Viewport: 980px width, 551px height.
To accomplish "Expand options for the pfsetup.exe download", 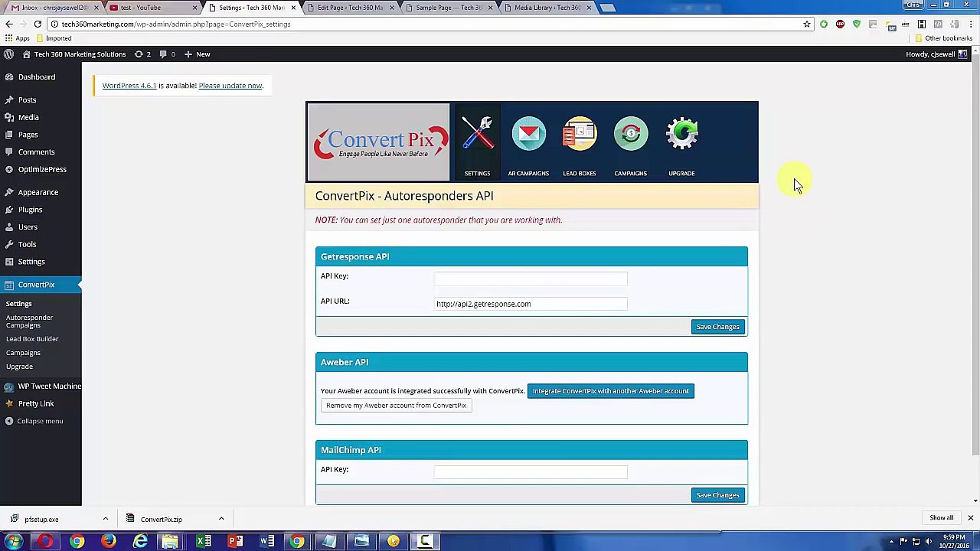I will (106, 519).
